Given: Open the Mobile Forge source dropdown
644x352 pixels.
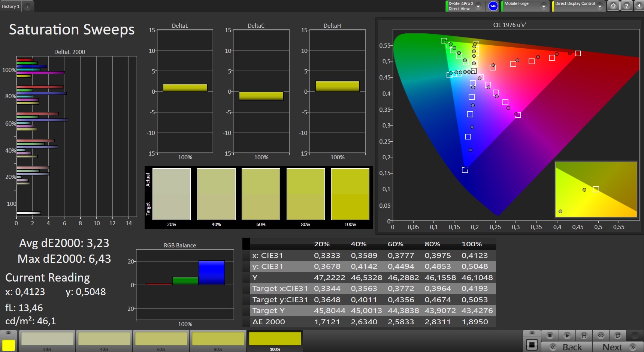Looking at the screenshot, I should coord(544,6).
